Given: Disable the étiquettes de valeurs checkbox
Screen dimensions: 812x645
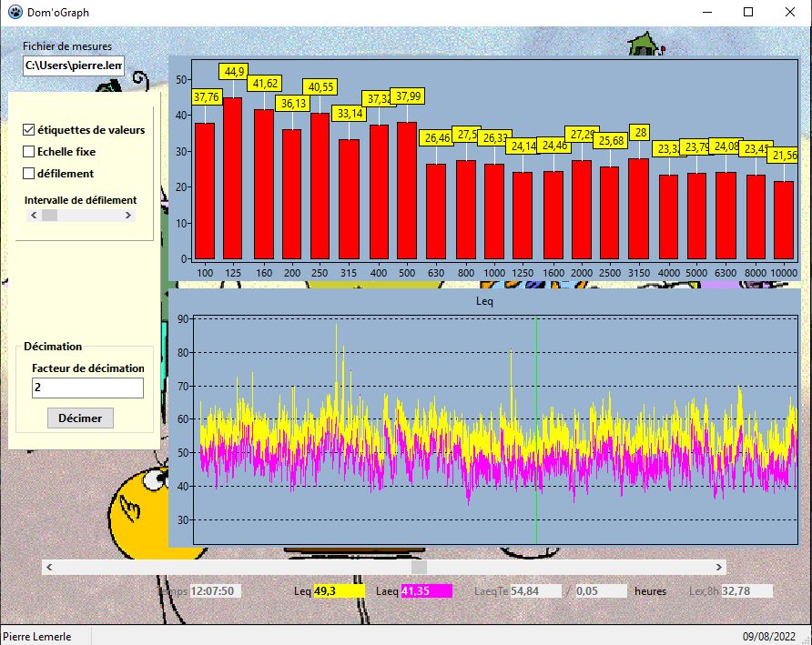Looking at the screenshot, I should point(28,130).
